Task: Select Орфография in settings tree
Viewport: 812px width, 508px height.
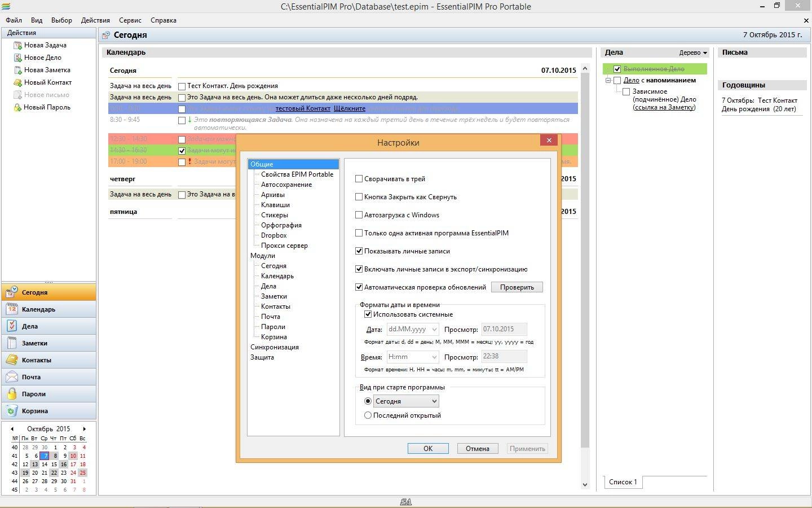Action: coord(281,225)
